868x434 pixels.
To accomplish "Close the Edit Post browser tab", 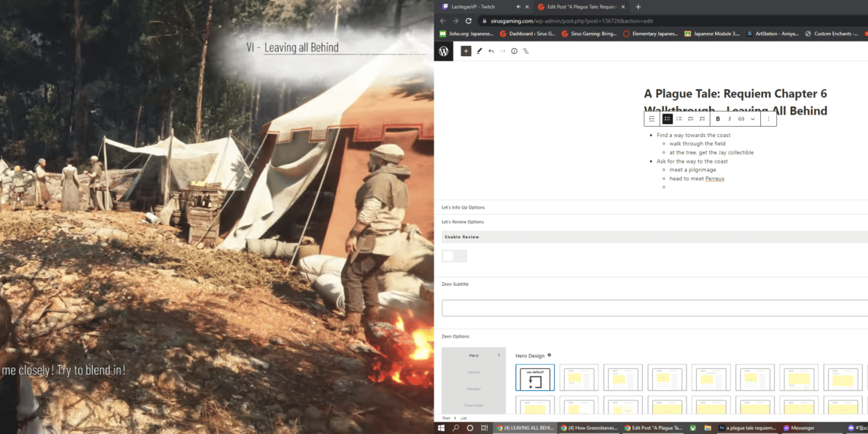I will [x=623, y=7].
